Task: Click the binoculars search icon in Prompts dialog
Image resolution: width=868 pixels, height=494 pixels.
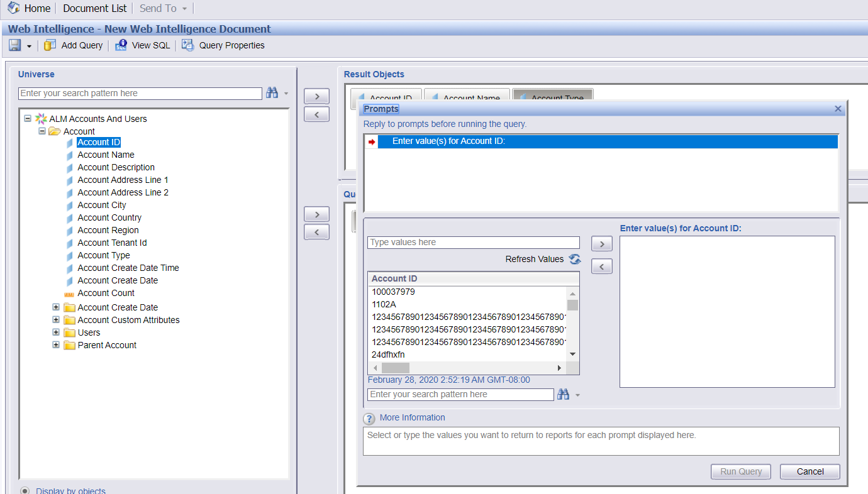Action: [563, 394]
